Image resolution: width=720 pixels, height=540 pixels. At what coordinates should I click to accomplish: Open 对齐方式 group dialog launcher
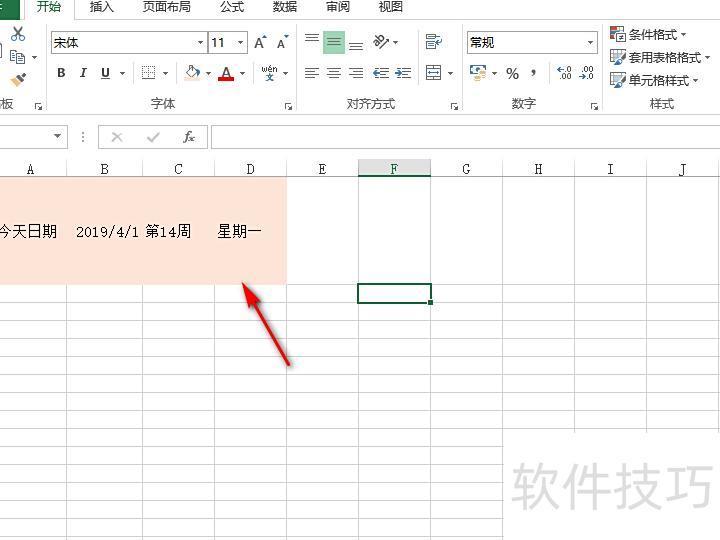454,107
